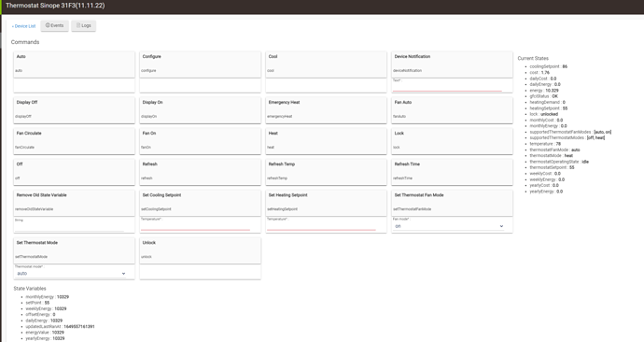Screen dimensions: 644x342
Task: Run the Device Notification command
Action: 452,64
